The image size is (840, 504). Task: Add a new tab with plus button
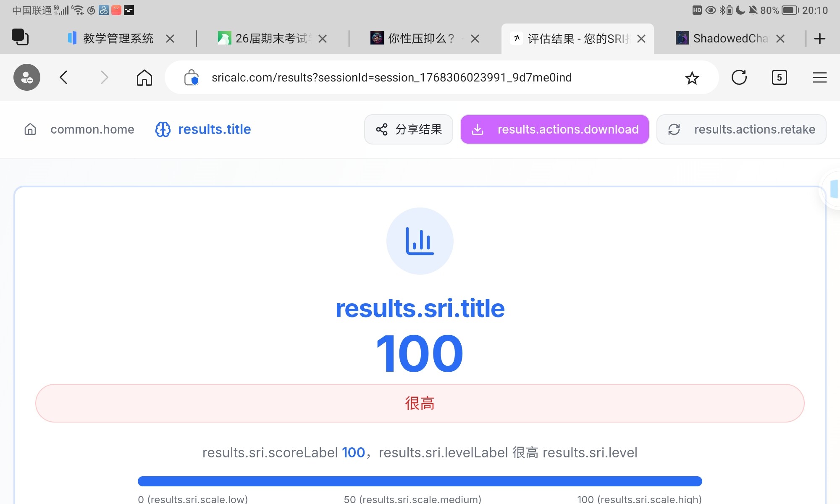[x=819, y=39]
